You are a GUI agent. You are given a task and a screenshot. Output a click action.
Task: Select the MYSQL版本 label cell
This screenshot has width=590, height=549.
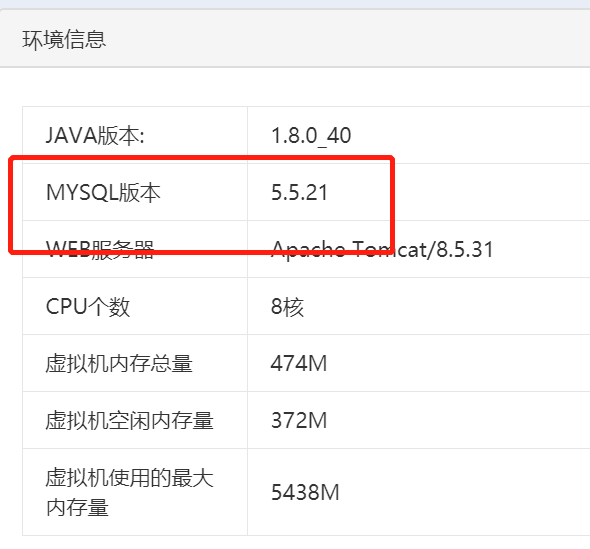point(135,192)
